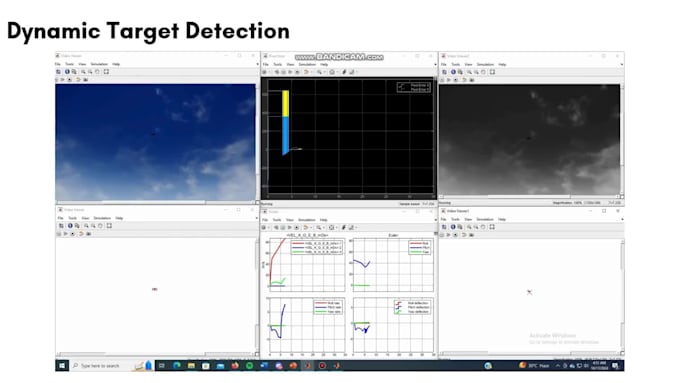Image resolution: width=680 pixels, height=383 pixels.
Task: Enable fit-to-window in the sky-blue Video Viewer
Action: 106,72
